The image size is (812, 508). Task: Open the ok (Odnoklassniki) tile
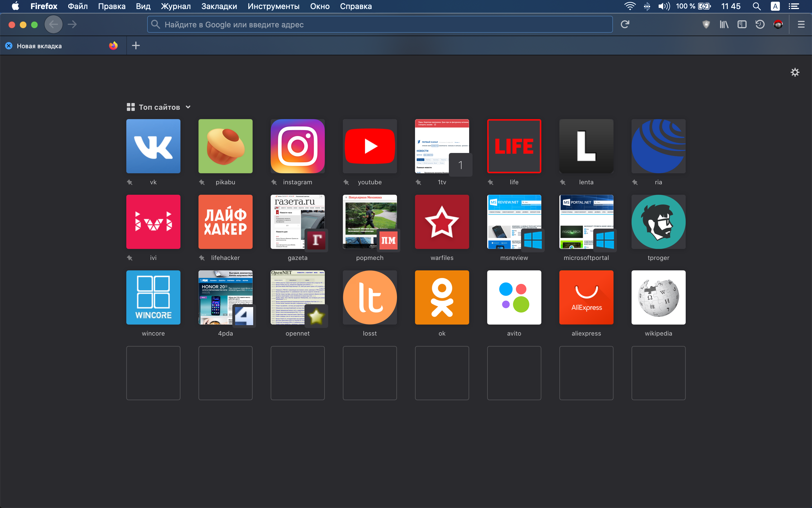click(442, 297)
